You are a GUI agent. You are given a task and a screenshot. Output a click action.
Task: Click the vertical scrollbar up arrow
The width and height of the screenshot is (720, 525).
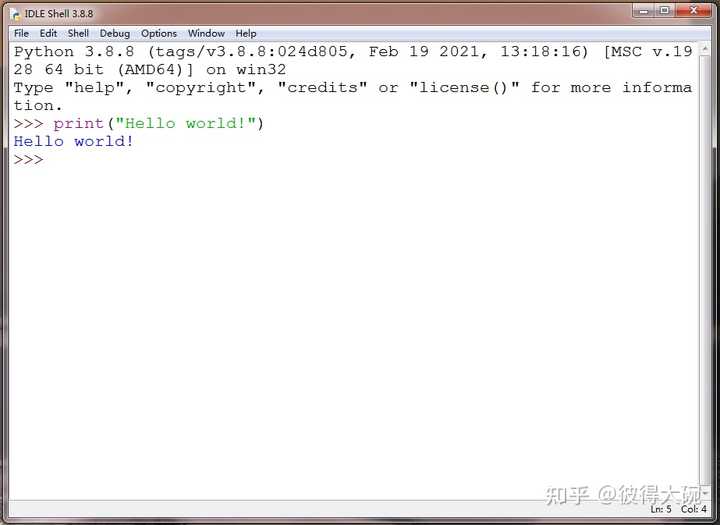[705, 50]
